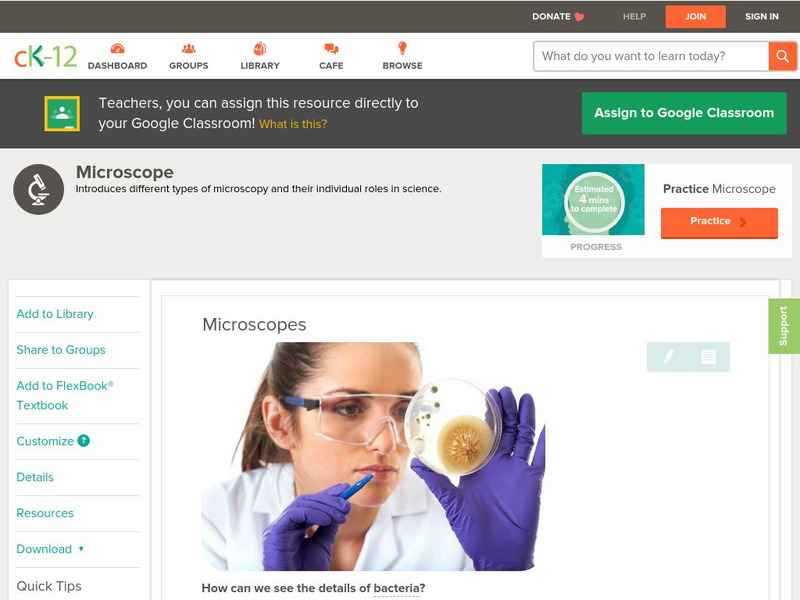Click the Customize help question mark icon
The image size is (800, 600).
click(x=84, y=441)
